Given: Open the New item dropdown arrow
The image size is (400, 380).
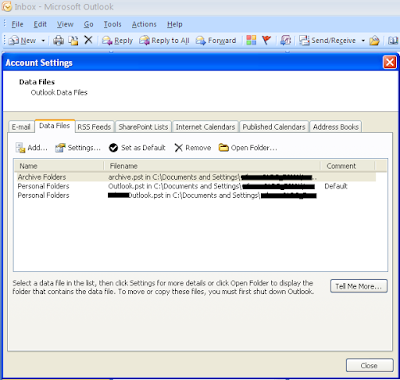Looking at the screenshot, I should click(x=43, y=41).
